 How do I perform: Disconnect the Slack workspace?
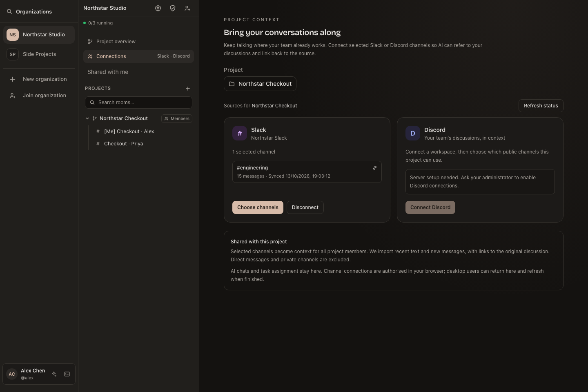click(x=305, y=207)
